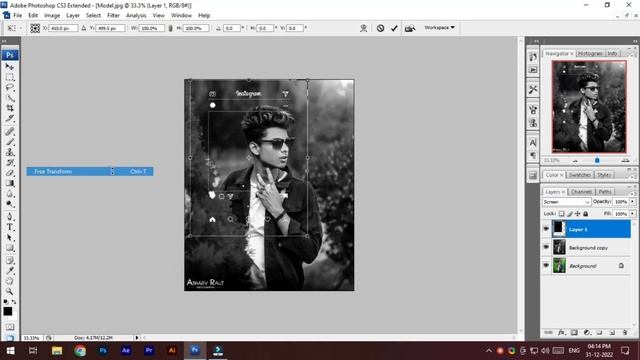The image size is (640, 360).
Task: Switch to the Styles tab
Action: coord(604,175)
